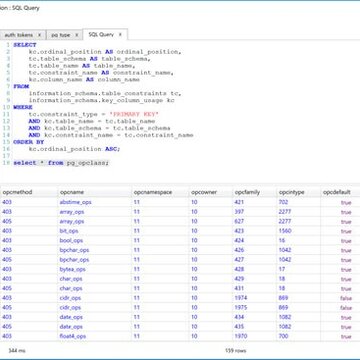The height and width of the screenshot is (360, 360).
Task: Click the opcname column header
Action: (72, 192)
